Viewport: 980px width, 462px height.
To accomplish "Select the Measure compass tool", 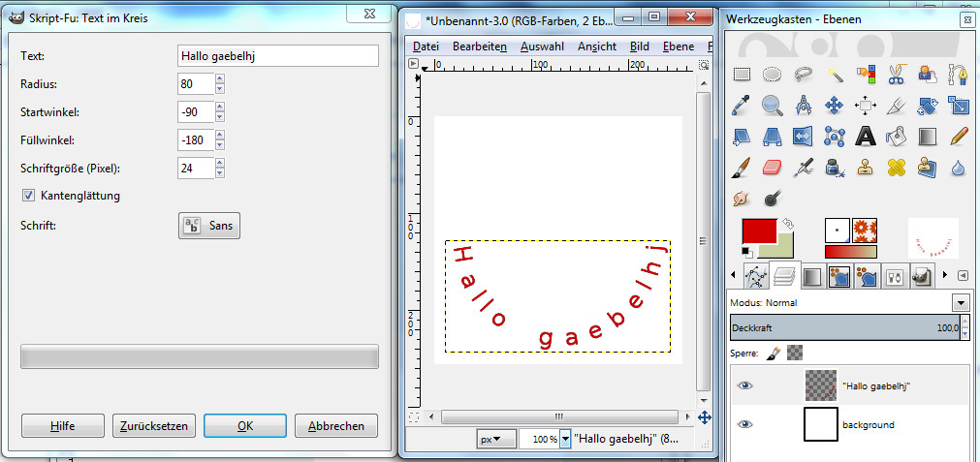I will coord(804,106).
